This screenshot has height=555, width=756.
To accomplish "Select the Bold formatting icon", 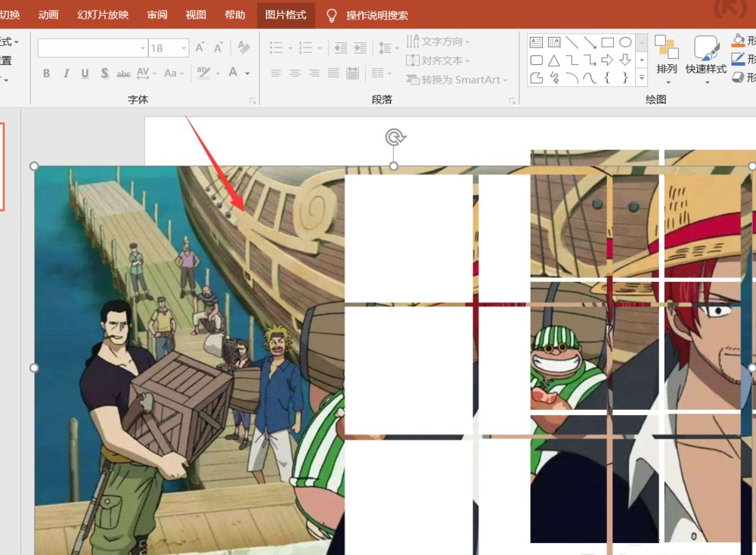I will pyautogui.click(x=46, y=73).
